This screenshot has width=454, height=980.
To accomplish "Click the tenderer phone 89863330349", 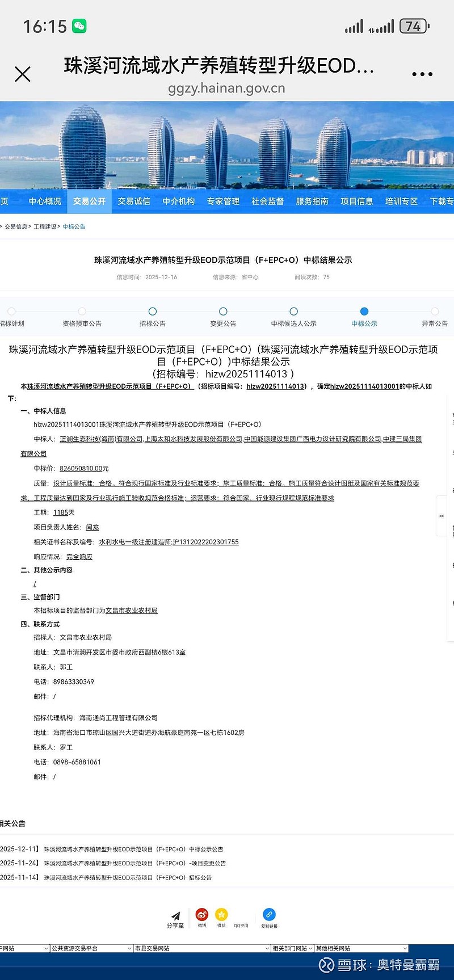I will click(x=74, y=682).
